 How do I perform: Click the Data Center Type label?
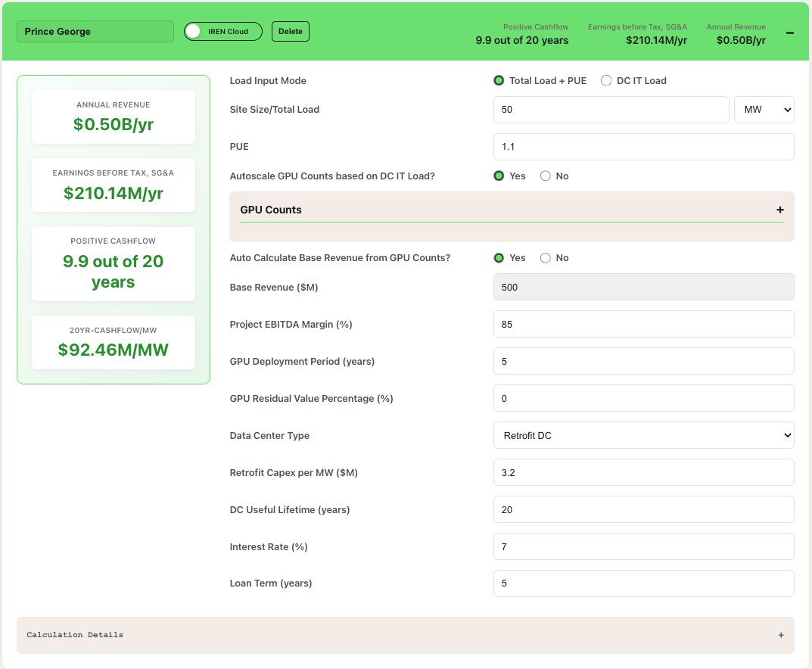click(269, 435)
